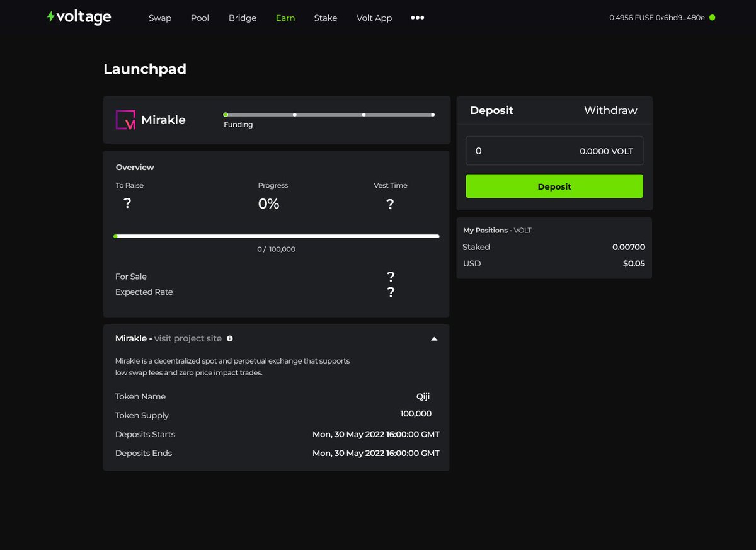Click the 0.4956 FUSE balance text
756x550 pixels.
tap(631, 18)
